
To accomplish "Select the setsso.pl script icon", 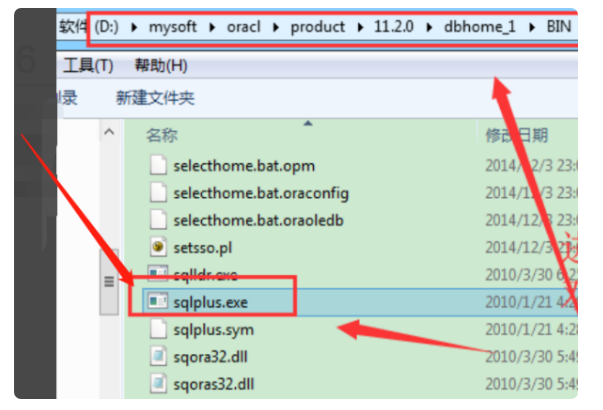I will [156, 246].
